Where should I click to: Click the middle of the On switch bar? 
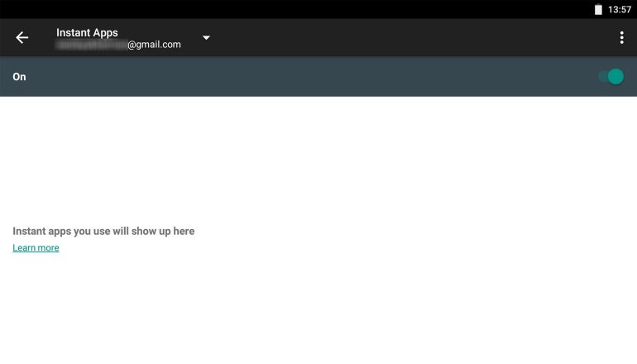[x=318, y=77]
